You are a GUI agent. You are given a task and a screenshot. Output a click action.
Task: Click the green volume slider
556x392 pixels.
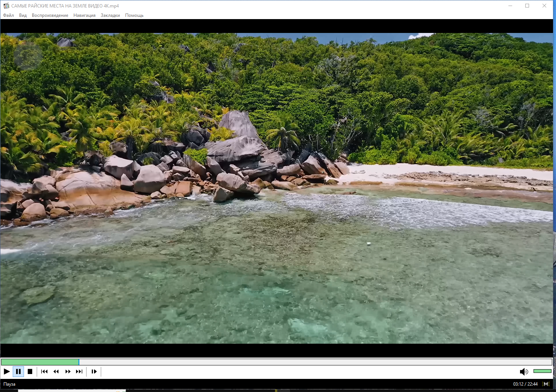click(542, 371)
